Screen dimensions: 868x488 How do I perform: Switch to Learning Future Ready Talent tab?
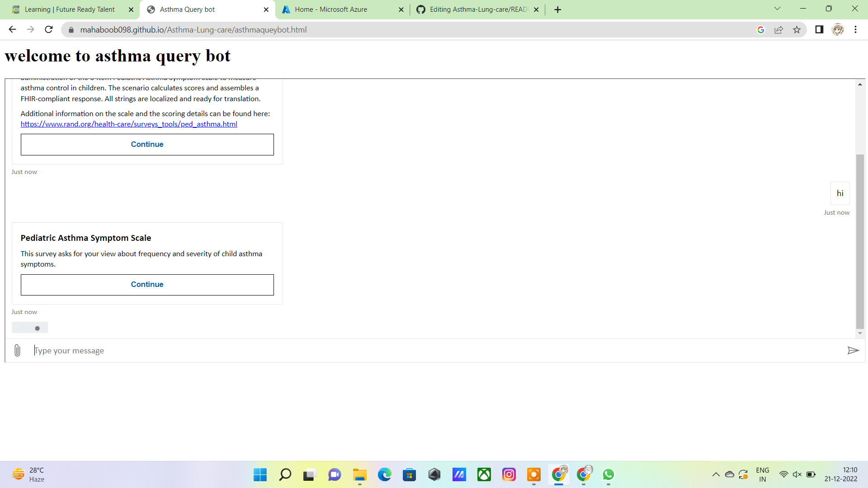70,9
